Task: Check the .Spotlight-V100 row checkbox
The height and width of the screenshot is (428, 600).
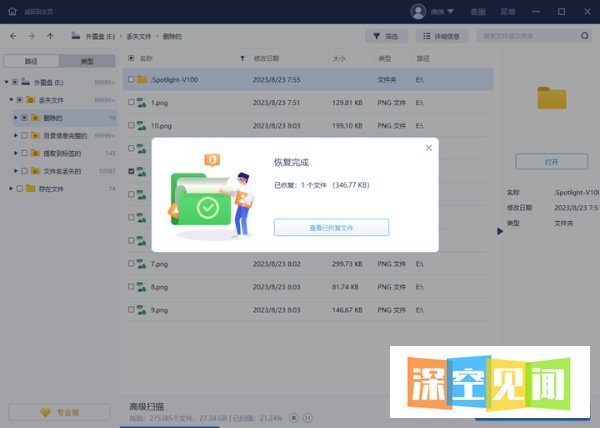Action: pos(131,79)
